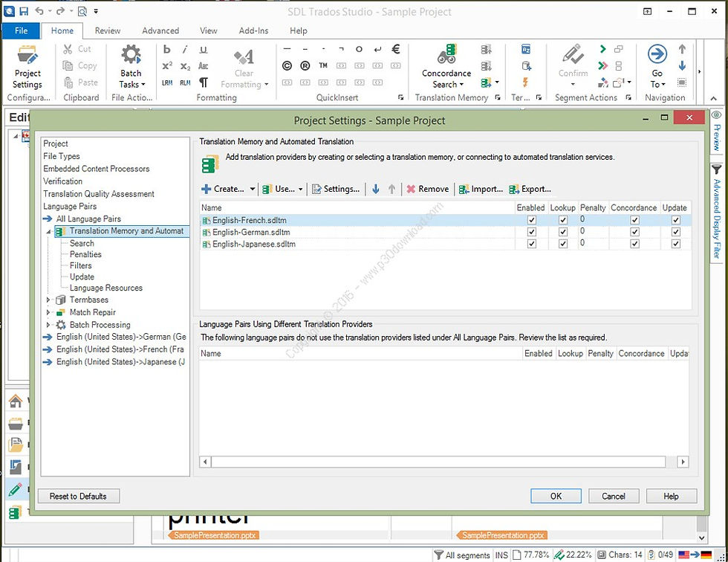The image size is (728, 562).
Task: Click the Save icon in title bar
Action: click(24, 11)
